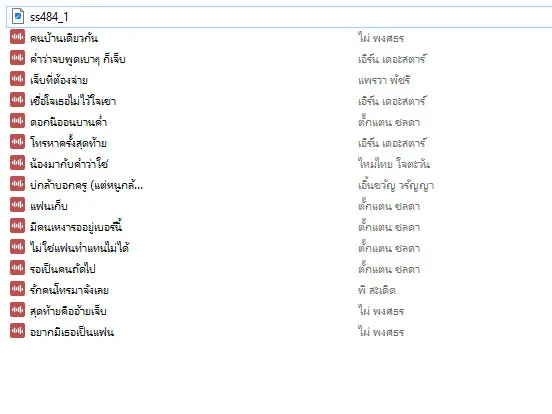552x414 pixels.
Task: Click audio icon for แฟนเก็บ
Action: tap(17, 205)
